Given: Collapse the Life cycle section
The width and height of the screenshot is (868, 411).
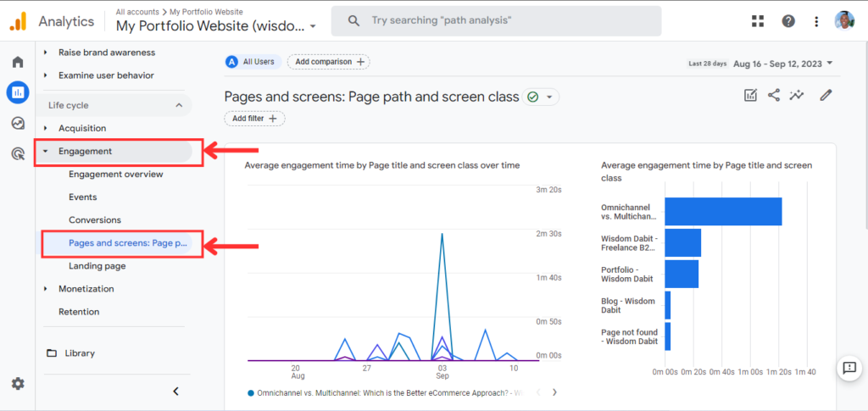Looking at the screenshot, I should (x=179, y=105).
